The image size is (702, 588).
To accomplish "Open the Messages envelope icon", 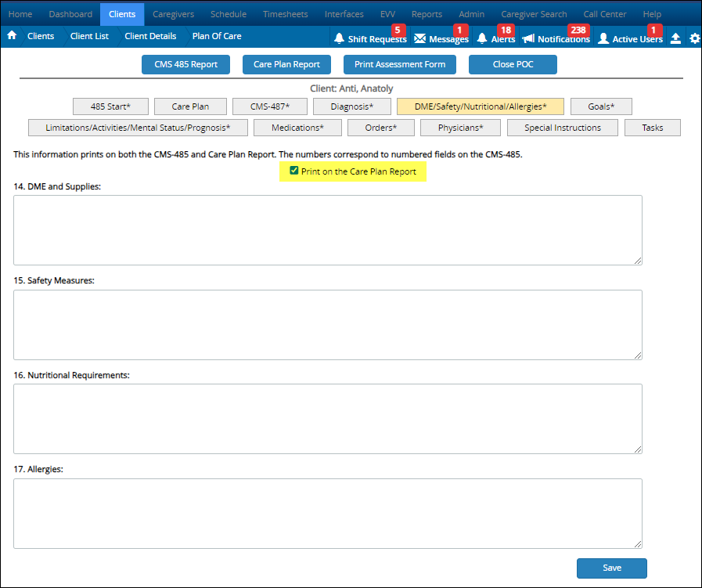I will point(420,38).
